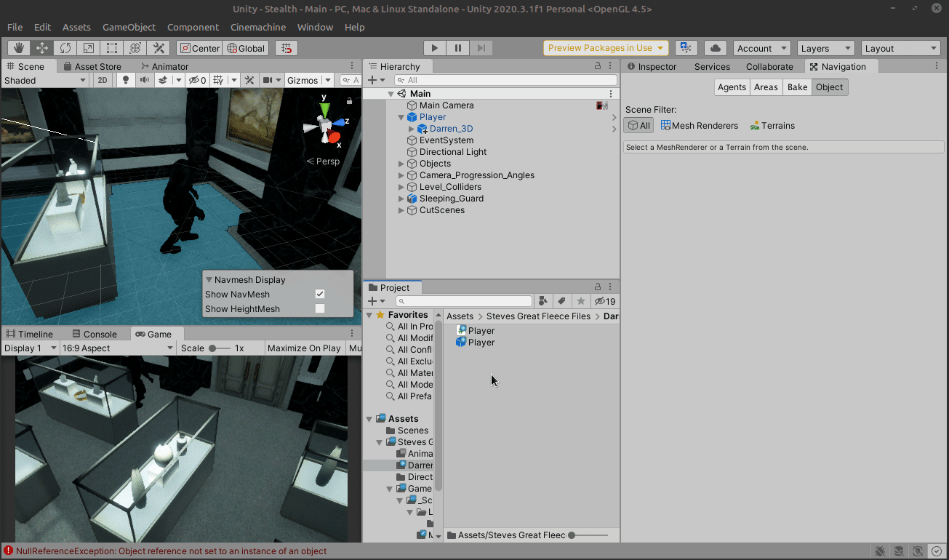
Task: Toggle scene lighting with the bulb icon
Action: pyautogui.click(x=126, y=80)
